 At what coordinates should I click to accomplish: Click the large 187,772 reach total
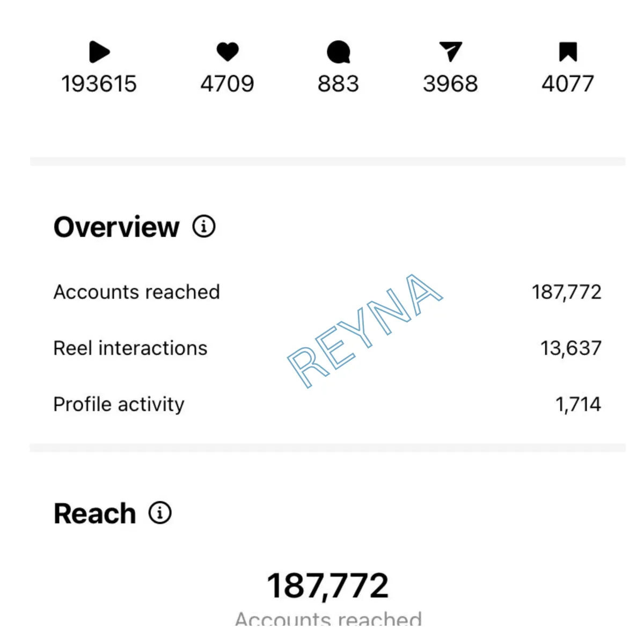[328, 586]
